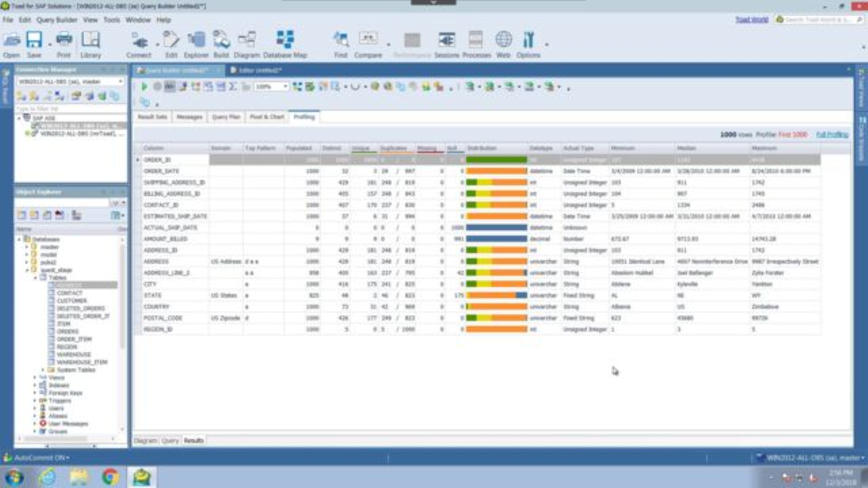Image resolution: width=868 pixels, height=488 pixels.
Task: Open the Sessions toolbar icon
Action: [x=446, y=40]
